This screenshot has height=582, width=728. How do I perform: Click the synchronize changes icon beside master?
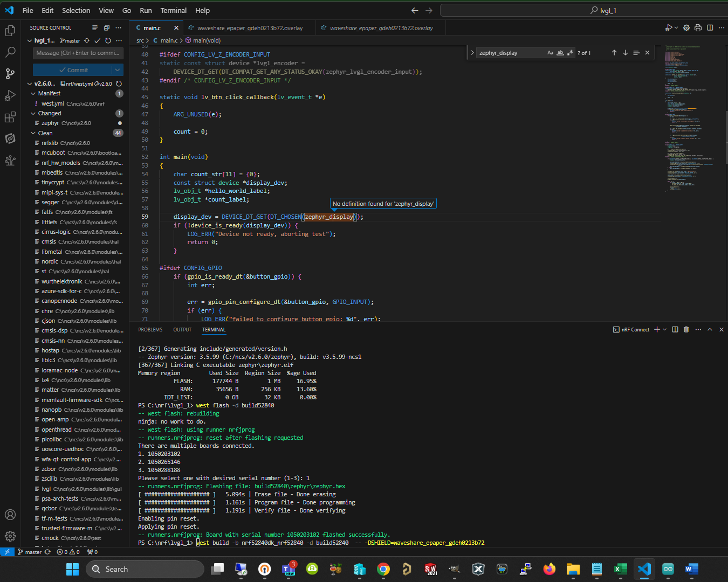pyautogui.click(x=87, y=40)
